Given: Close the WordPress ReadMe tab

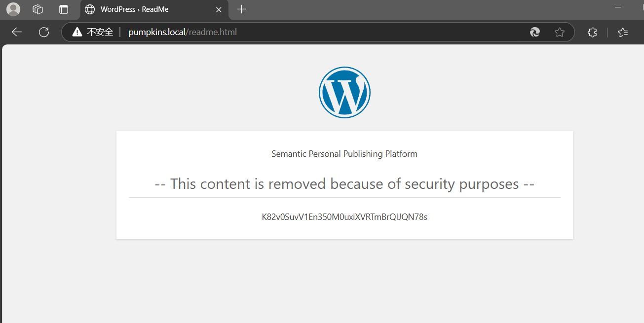Looking at the screenshot, I should pos(219,9).
